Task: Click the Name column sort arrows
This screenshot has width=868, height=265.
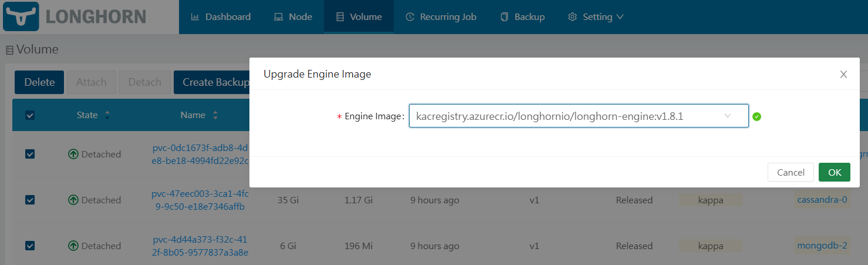Action: (x=215, y=115)
